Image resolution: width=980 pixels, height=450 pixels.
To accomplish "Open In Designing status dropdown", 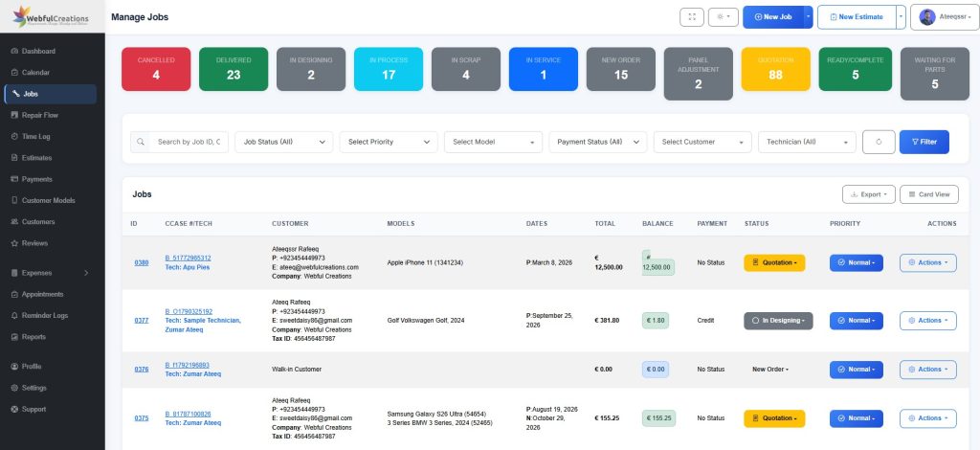I will click(778, 321).
